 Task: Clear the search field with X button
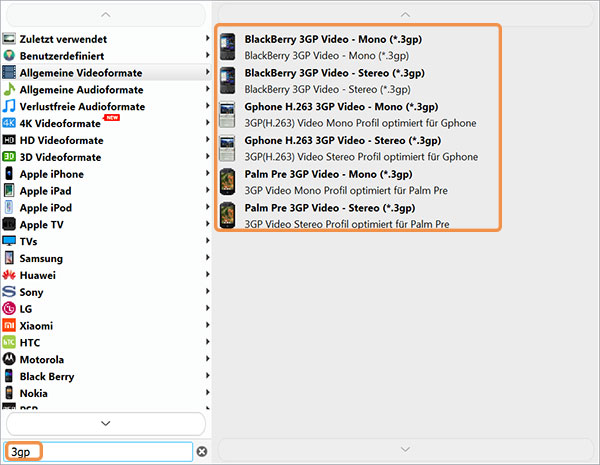(x=202, y=452)
